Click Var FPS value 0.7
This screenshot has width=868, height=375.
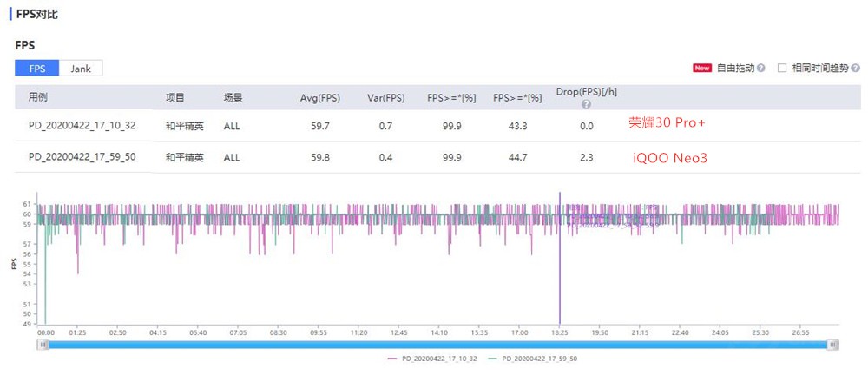[x=386, y=126]
